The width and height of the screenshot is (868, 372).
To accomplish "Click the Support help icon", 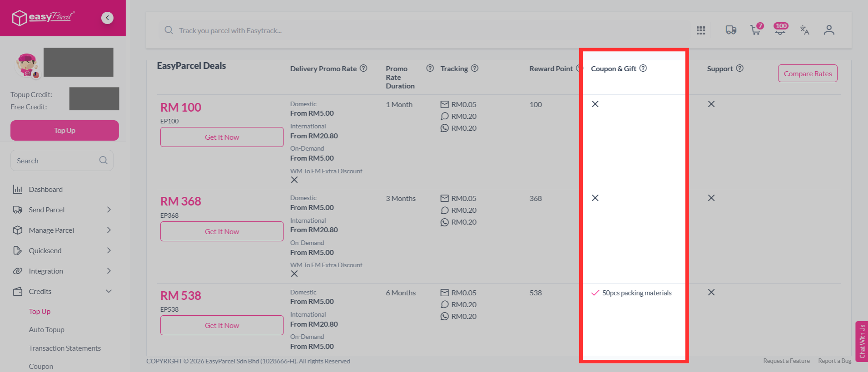I will [x=740, y=68].
